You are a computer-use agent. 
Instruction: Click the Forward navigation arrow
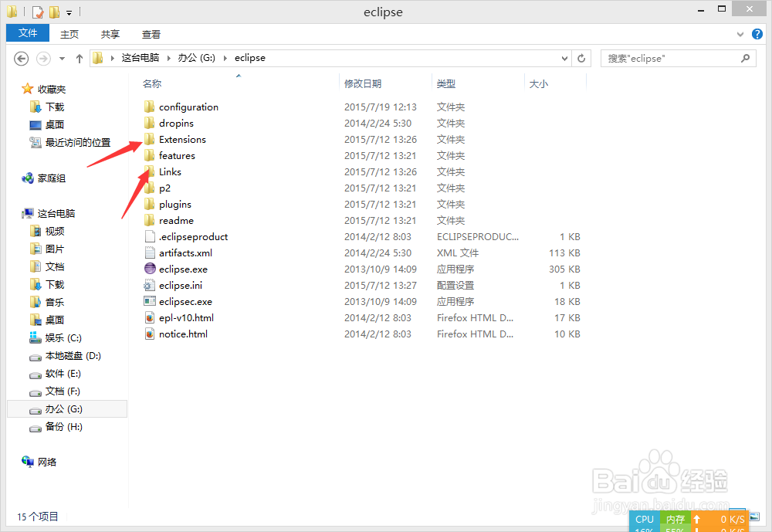point(43,59)
